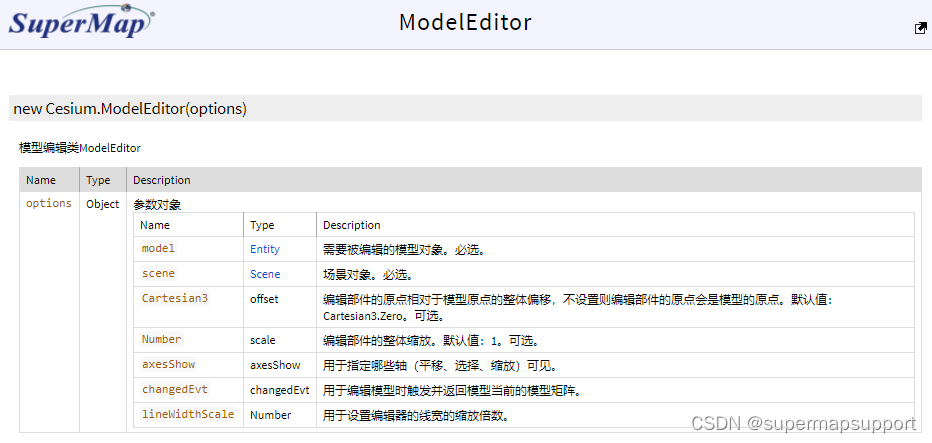Click the axesShow row description text

(x=442, y=365)
